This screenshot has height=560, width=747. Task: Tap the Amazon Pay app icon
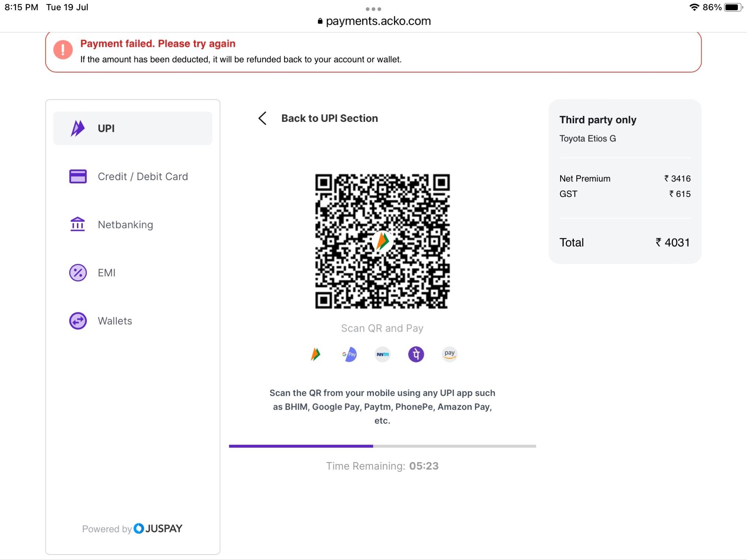coord(449,354)
